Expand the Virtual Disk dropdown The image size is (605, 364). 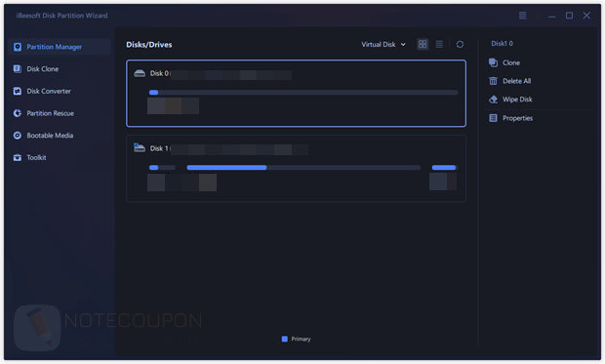[x=383, y=44]
